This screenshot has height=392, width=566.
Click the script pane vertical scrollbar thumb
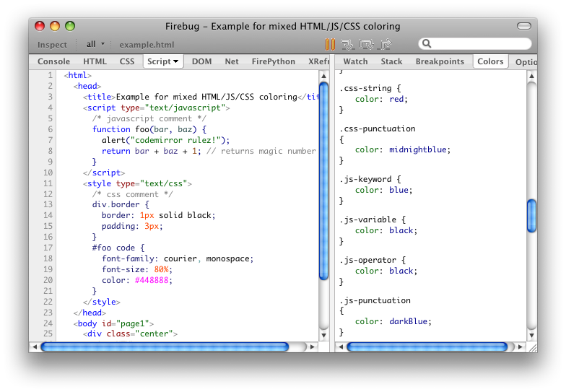[323, 180]
